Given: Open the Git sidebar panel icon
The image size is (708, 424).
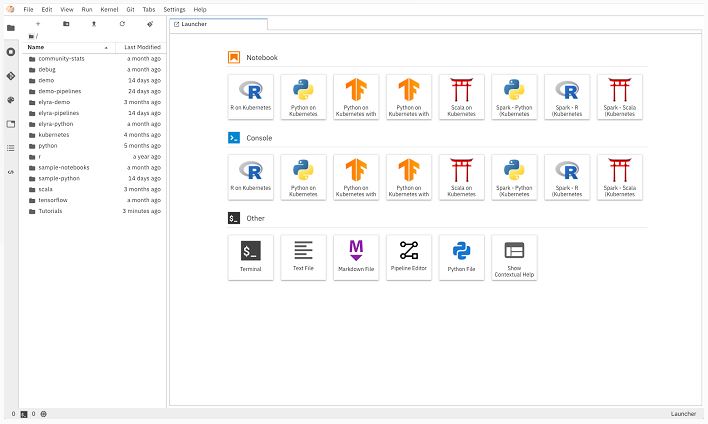Looking at the screenshot, I should pos(11,76).
